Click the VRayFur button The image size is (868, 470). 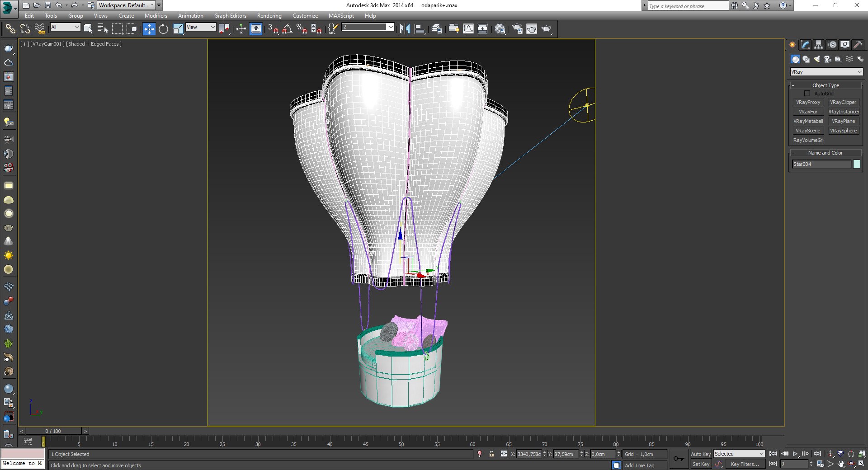[808, 112]
